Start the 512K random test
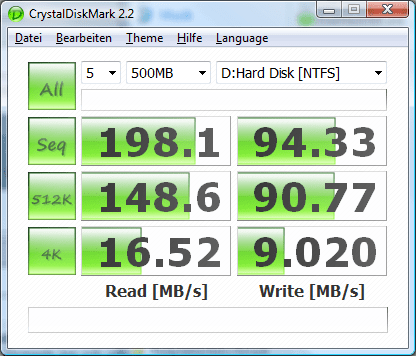 52,196
